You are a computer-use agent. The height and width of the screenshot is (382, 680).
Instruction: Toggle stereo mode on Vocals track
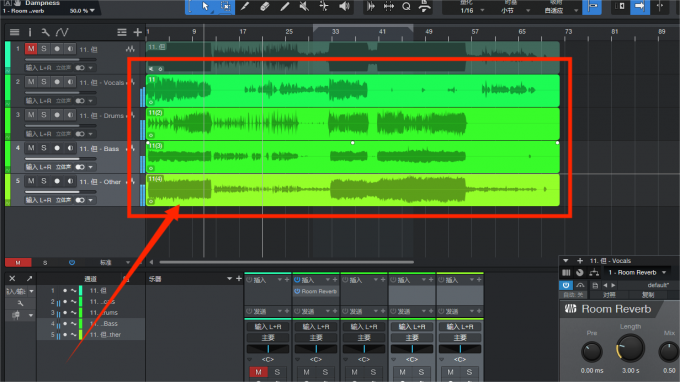80,101
